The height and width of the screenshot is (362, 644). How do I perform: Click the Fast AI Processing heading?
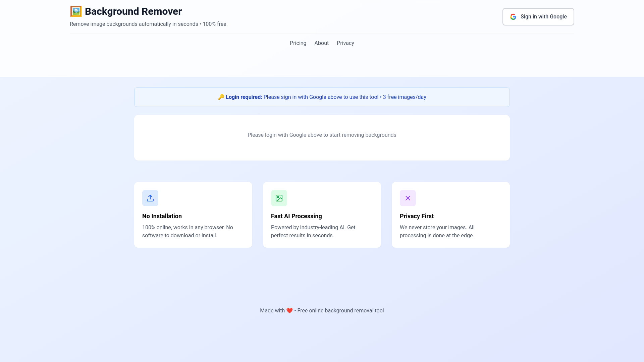(x=297, y=216)
